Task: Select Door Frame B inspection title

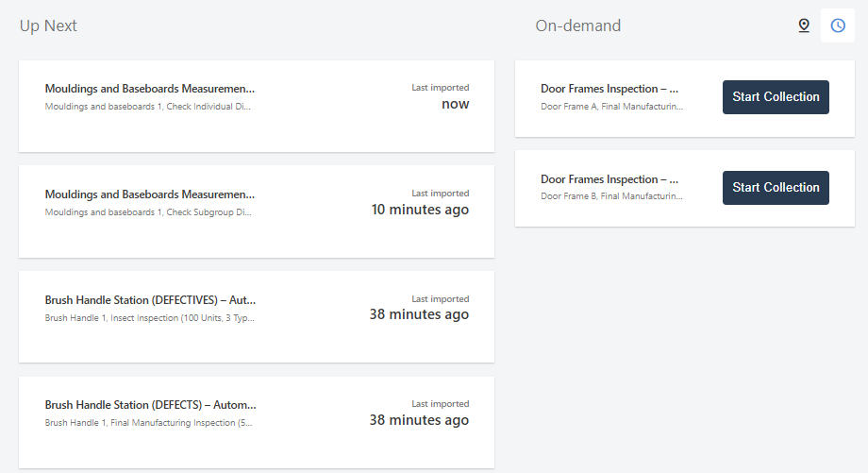Action: pyautogui.click(x=609, y=179)
